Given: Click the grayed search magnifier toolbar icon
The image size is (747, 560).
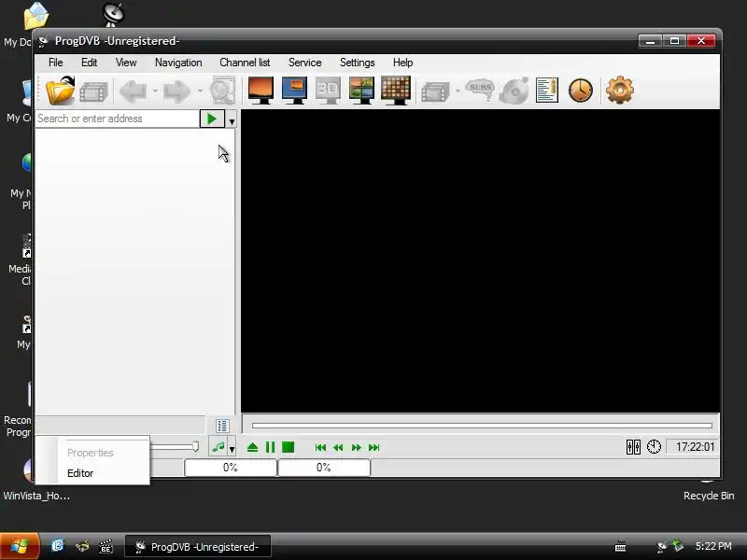Looking at the screenshot, I should 222,90.
